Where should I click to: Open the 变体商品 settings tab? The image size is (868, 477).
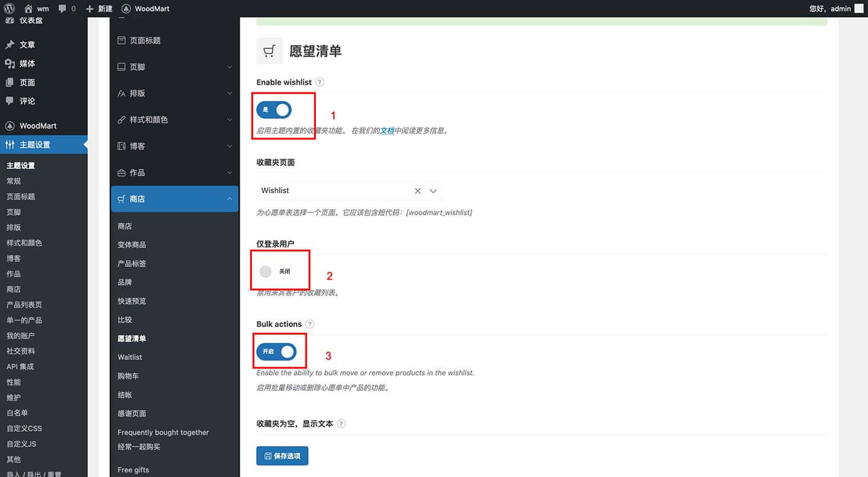click(x=132, y=245)
